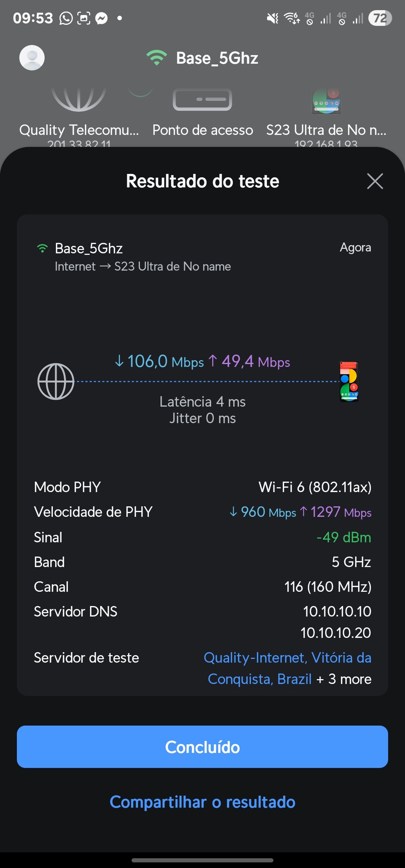Select the Ponto de acesso router icon
Screen dimensions: 405x868
(x=202, y=100)
